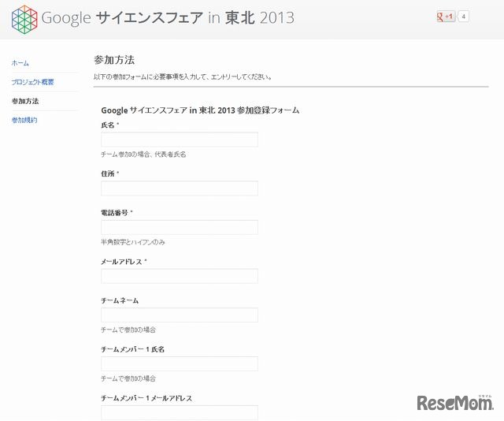Click the 電話番号 field label
504x421 pixels.
(114, 213)
